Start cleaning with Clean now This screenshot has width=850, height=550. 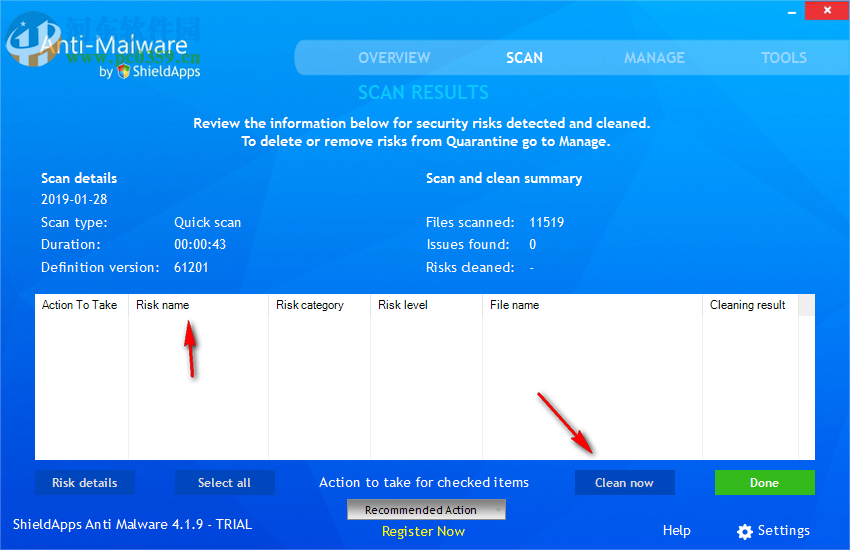(x=624, y=482)
